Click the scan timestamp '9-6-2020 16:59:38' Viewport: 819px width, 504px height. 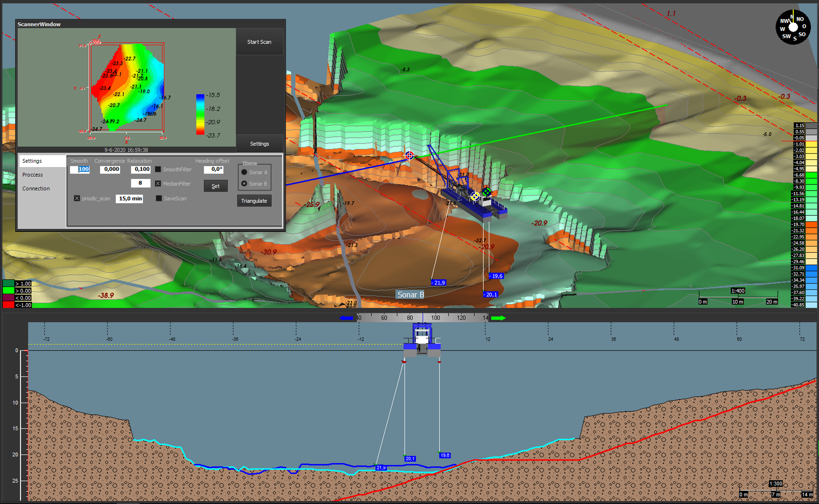126,150
